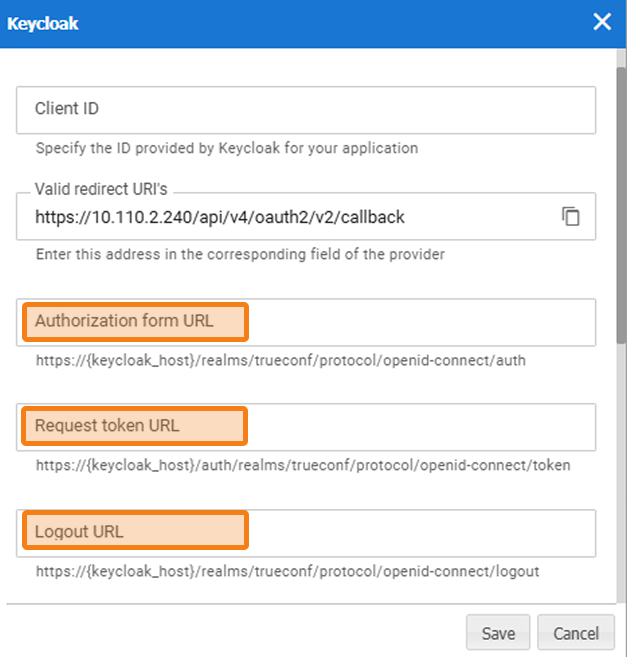627x657 pixels.
Task: Click the openid-connect/auth example URL
Action: pyautogui.click(x=281, y=360)
